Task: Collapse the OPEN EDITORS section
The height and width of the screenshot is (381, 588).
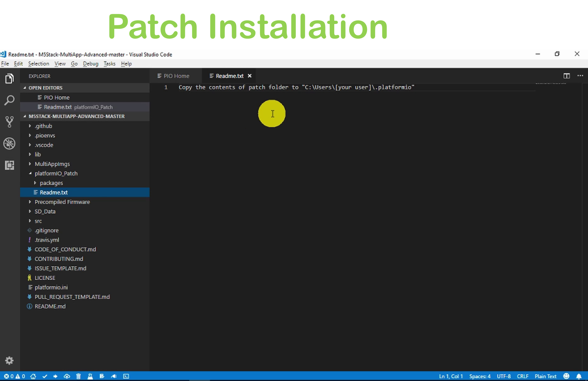Action: click(25, 88)
